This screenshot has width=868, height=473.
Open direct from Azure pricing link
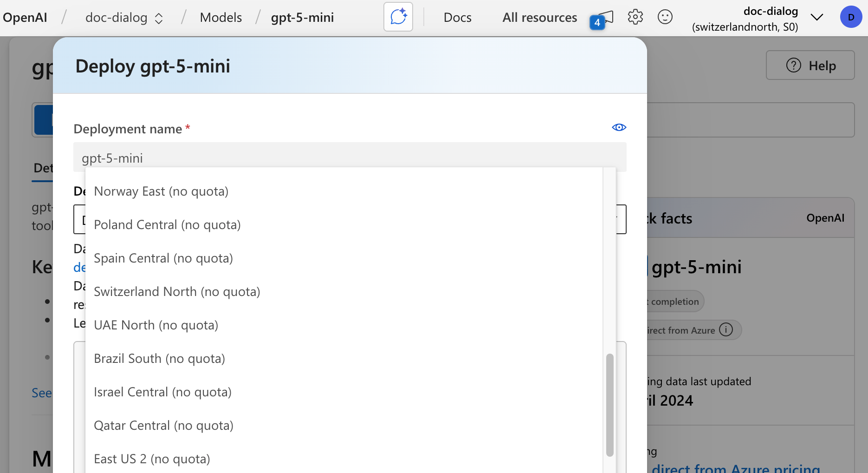tap(736, 468)
